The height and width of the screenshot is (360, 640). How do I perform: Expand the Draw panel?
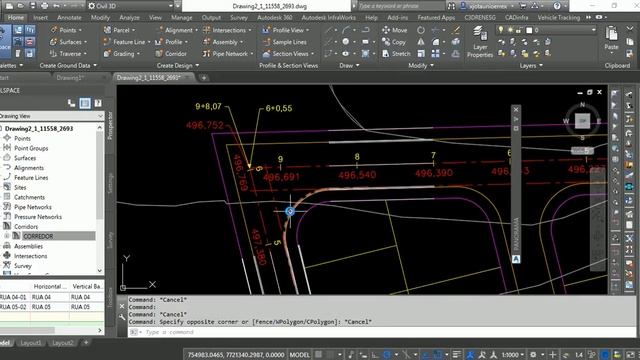[349, 65]
